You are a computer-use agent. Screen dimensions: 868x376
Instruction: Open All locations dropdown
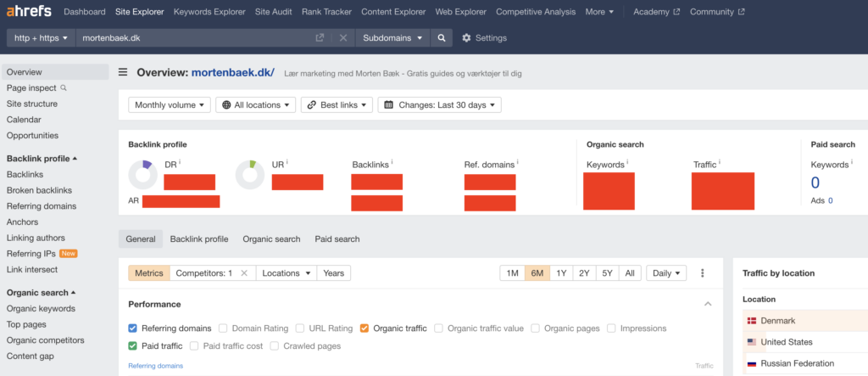pyautogui.click(x=256, y=104)
